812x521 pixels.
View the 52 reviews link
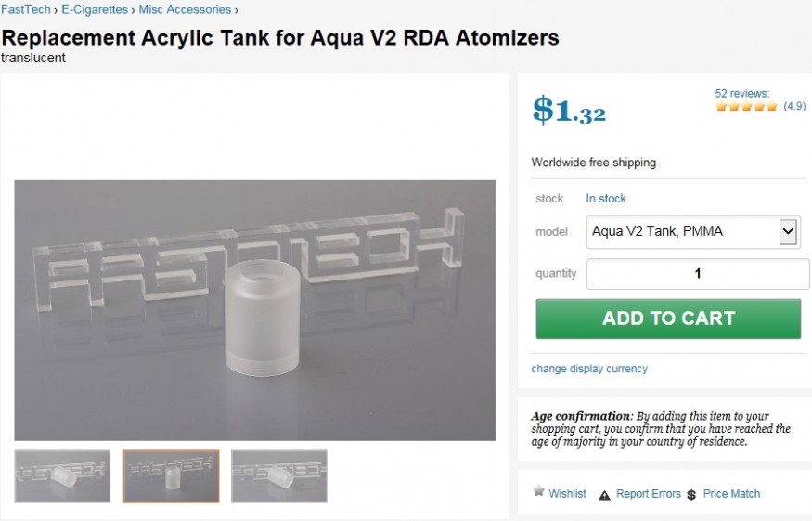[x=741, y=93]
